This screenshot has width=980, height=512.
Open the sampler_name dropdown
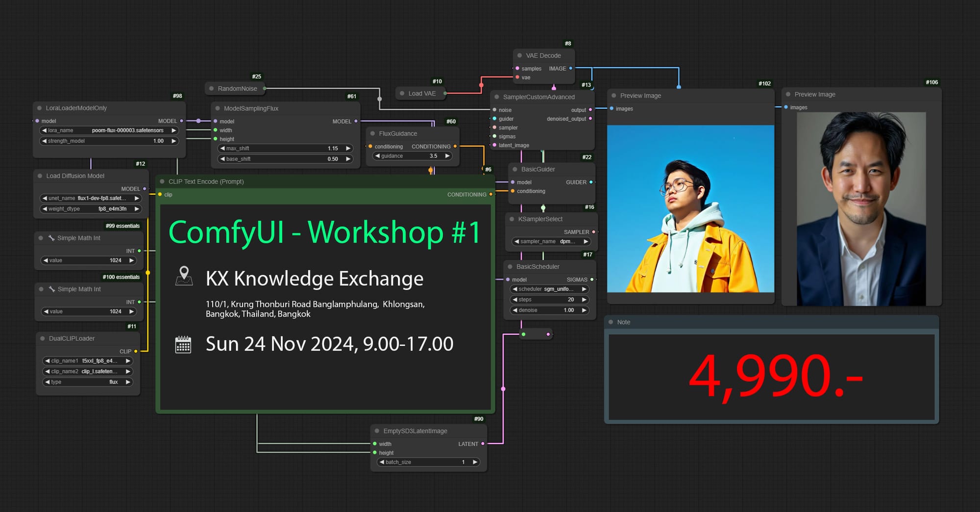point(551,241)
